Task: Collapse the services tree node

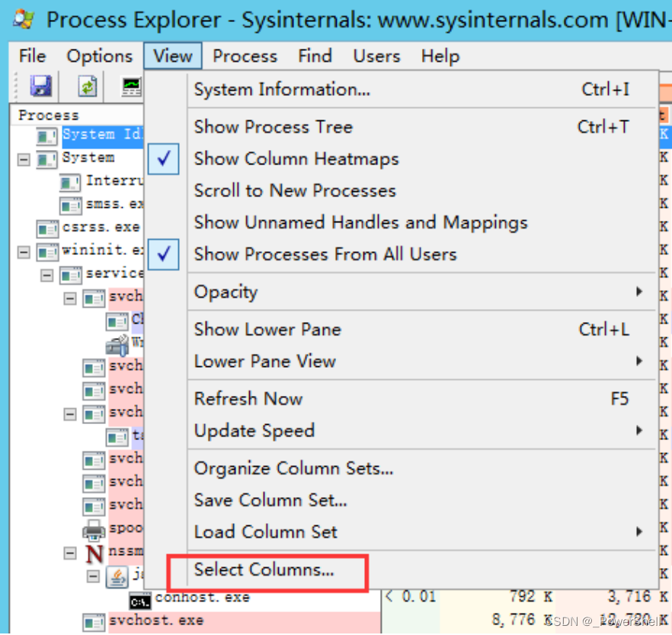Action: coord(46,276)
